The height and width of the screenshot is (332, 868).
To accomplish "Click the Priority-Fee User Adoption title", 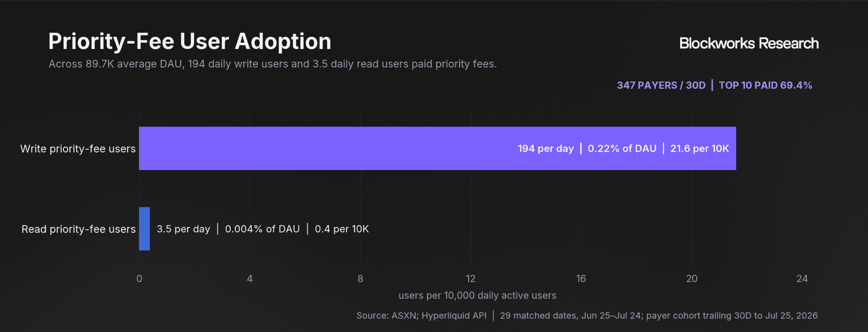I will 190,41.
